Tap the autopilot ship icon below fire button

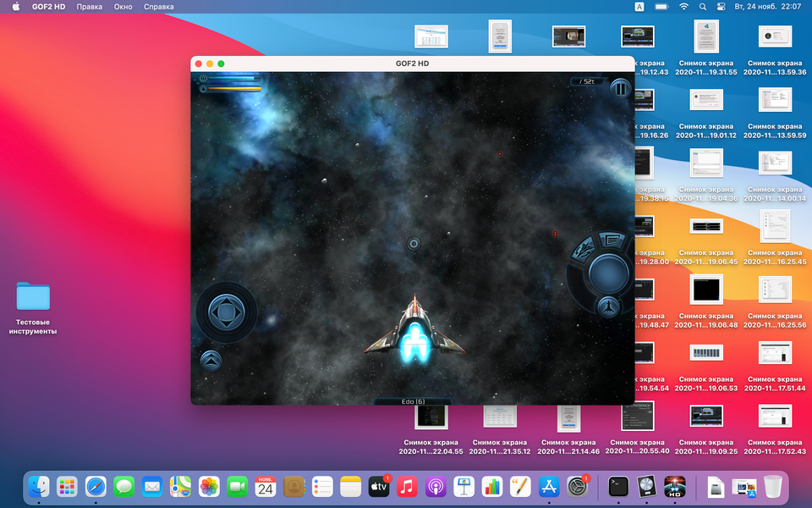609,306
